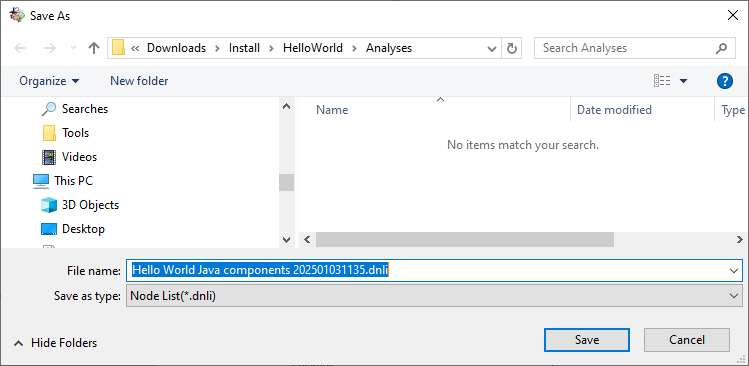This screenshot has height=366, width=749.
Task: Click the navigation pane scroll up arrow
Action: pyautogui.click(x=286, y=106)
